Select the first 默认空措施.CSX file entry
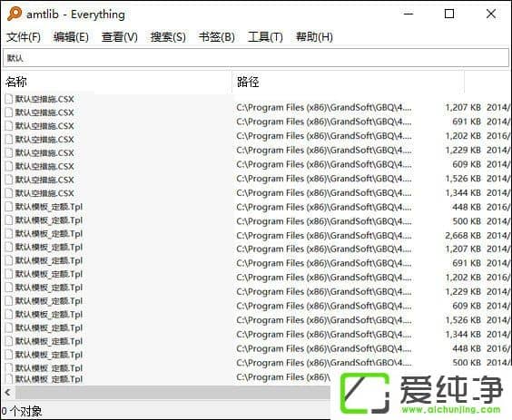512x420 pixels. point(40,99)
